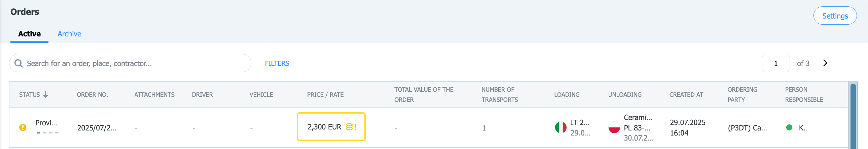Viewport: 868px width, 149px height.
Task: Open the Settings button
Action: pyautogui.click(x=835, y=16)
